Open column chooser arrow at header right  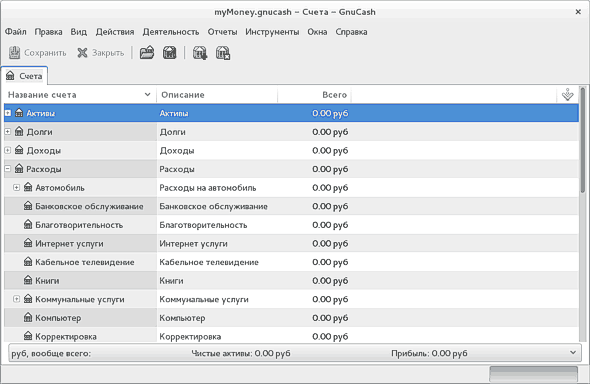click(x=567, y=94)
